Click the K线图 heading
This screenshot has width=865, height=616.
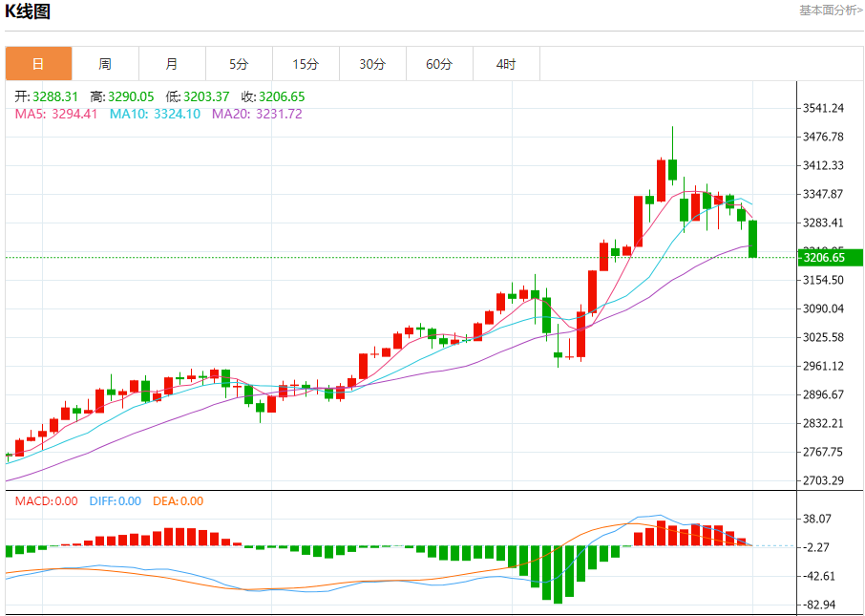(29, 12)
